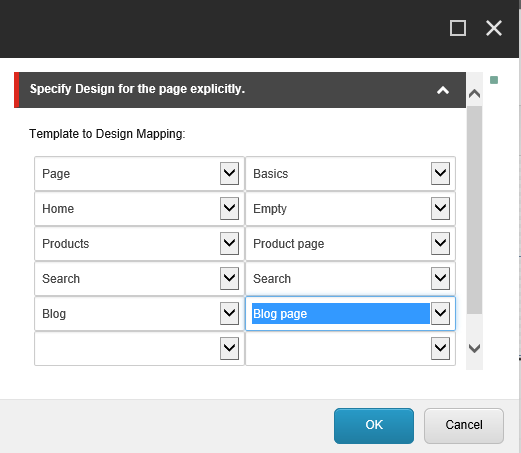
Task: Click the Cancel button
Action: point(464,426)
